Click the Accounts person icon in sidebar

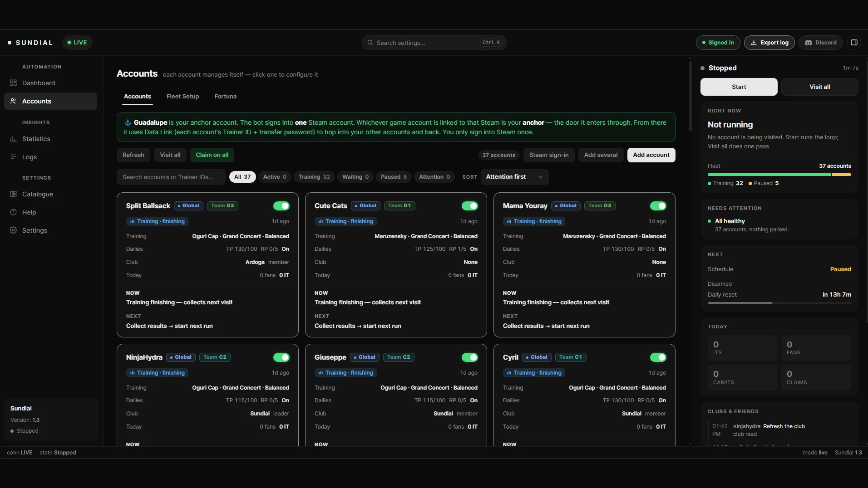13,101
